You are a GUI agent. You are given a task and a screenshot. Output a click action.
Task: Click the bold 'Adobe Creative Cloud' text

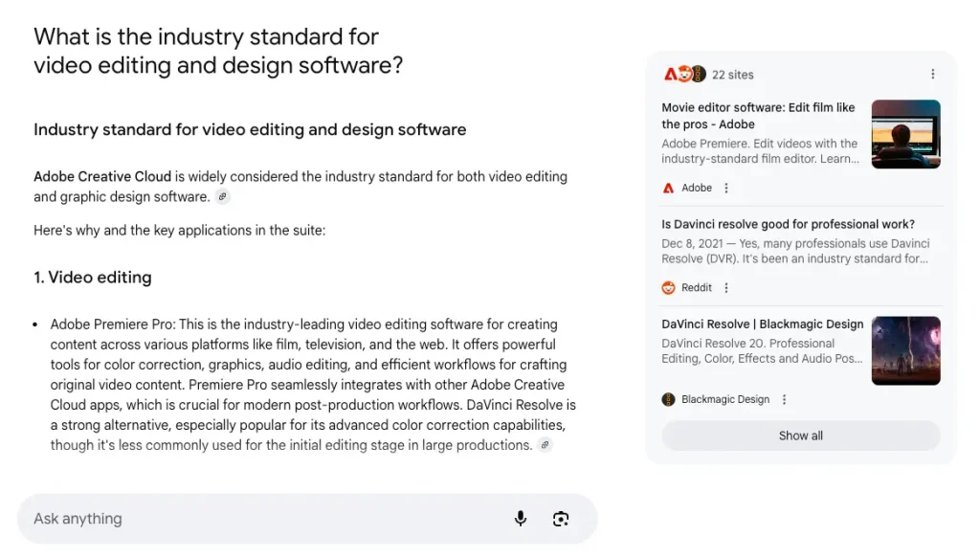[102, 177]
